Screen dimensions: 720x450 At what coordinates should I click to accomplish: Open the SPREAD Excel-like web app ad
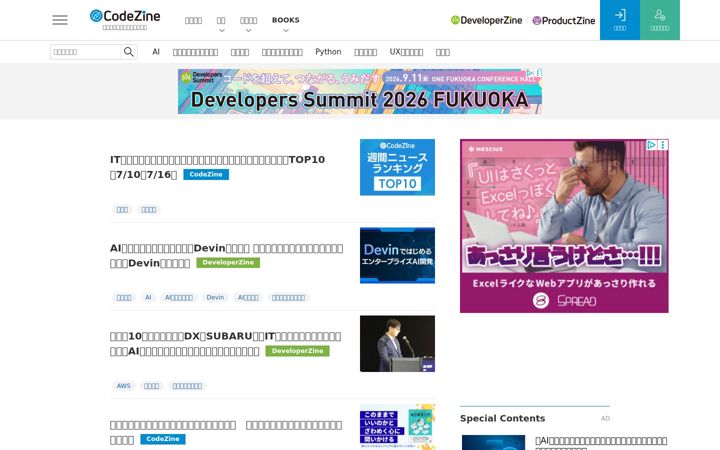(564, 226)
